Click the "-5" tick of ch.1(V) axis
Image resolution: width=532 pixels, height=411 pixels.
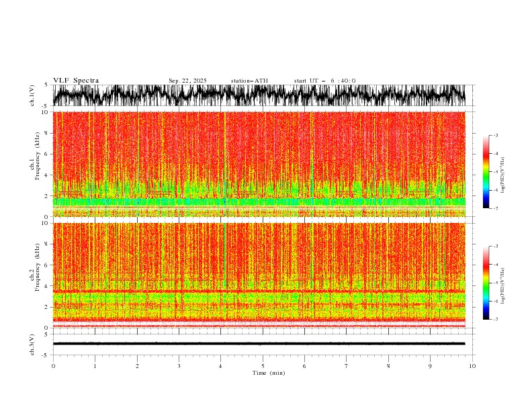[45, 106]
